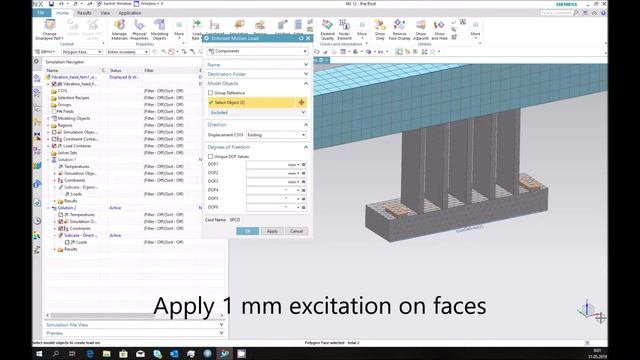Click Show Adjacent icon
This screenshot has height=360, width=640.
click(x=421, y=25)
